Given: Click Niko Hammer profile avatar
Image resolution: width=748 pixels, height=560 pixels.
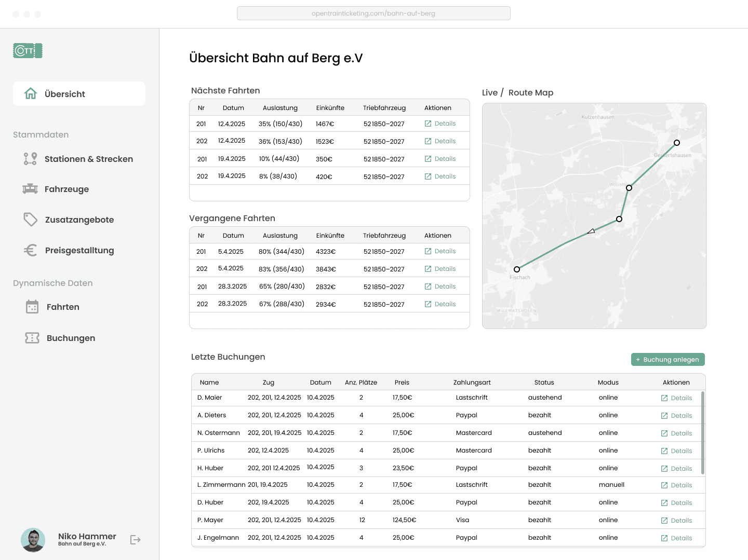Looking at the screenshot, I should [x=33, y=540].
